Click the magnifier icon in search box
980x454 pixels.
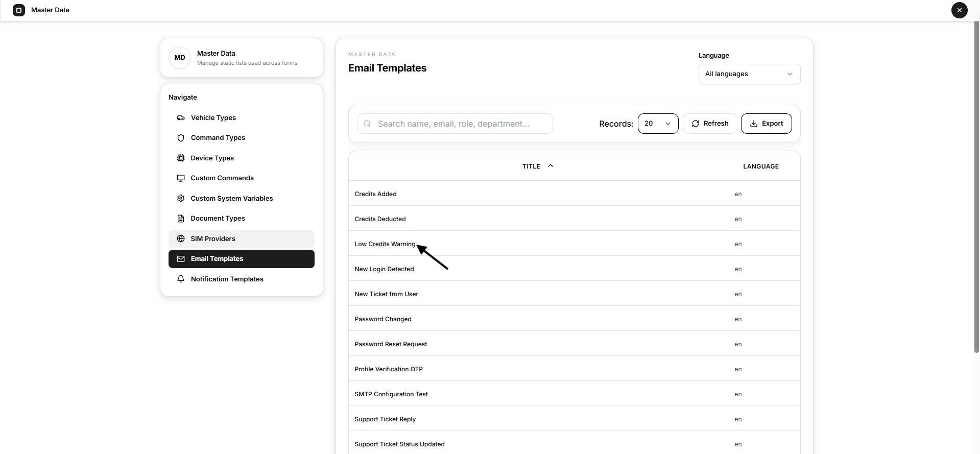tap(367, 124)
